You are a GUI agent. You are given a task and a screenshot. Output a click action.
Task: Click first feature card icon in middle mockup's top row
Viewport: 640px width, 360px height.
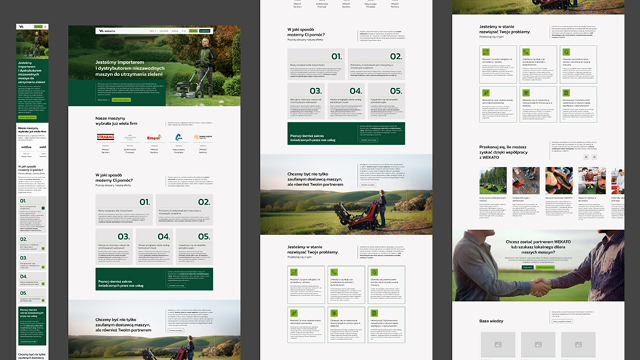pyautogui.click(x=294, y=272)
